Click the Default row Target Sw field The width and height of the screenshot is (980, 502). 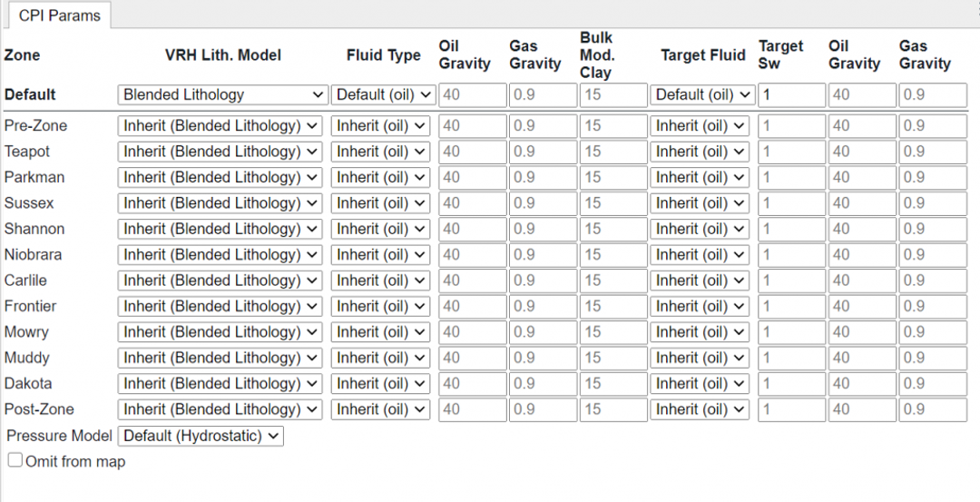[792, 95]
